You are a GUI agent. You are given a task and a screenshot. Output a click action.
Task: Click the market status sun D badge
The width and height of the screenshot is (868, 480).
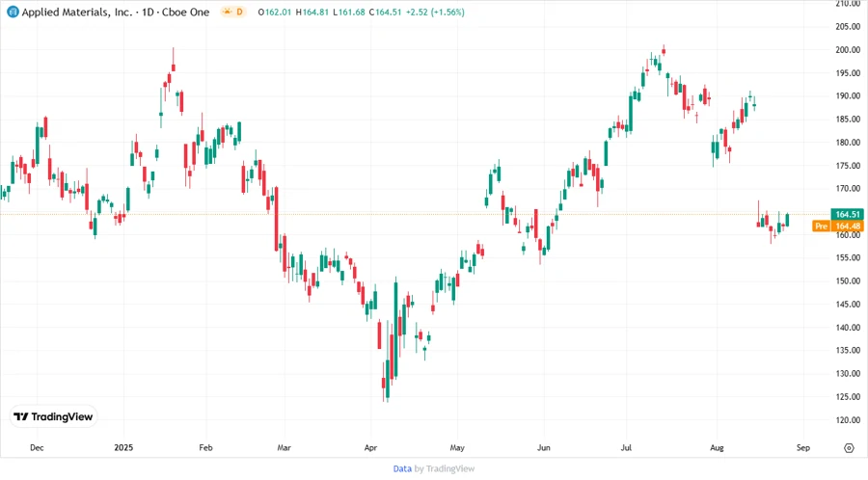[233, 12]
